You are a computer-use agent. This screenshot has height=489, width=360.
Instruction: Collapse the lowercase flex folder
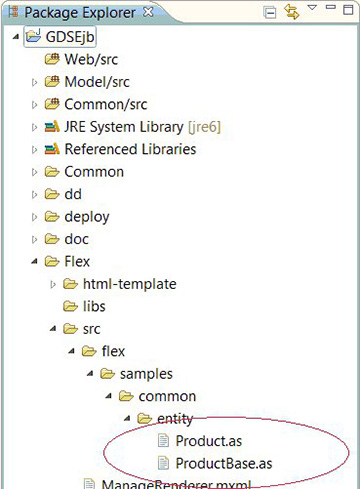pos(71,351)
